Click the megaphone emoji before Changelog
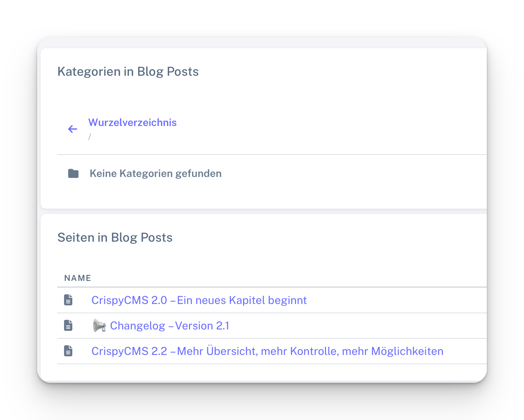 [x=99, y=326]
